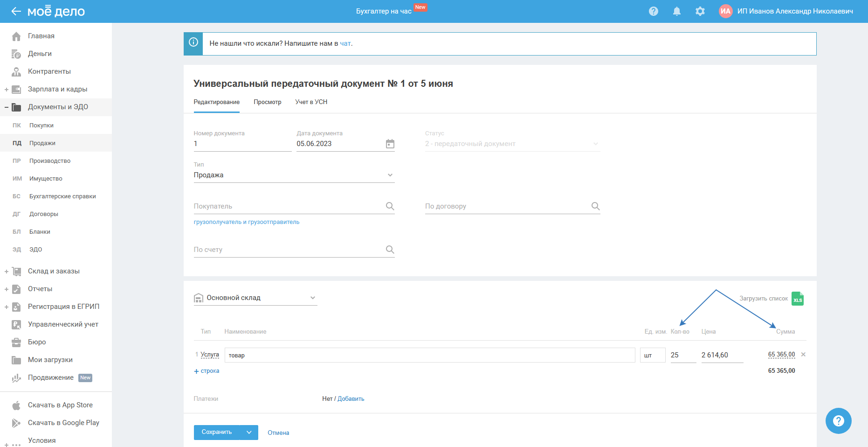Switch to Просмотр tab

(x=268, y=102)
